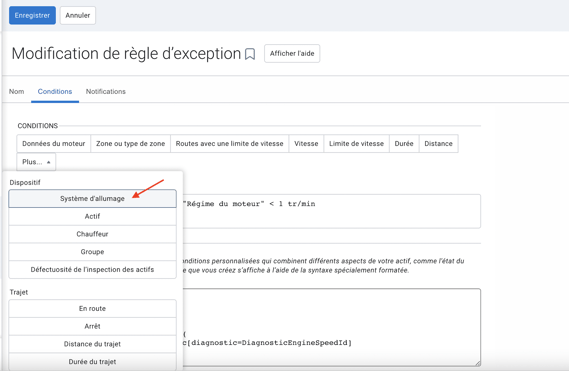Click the Modification de règle d'exception title

tap(126, 54)
